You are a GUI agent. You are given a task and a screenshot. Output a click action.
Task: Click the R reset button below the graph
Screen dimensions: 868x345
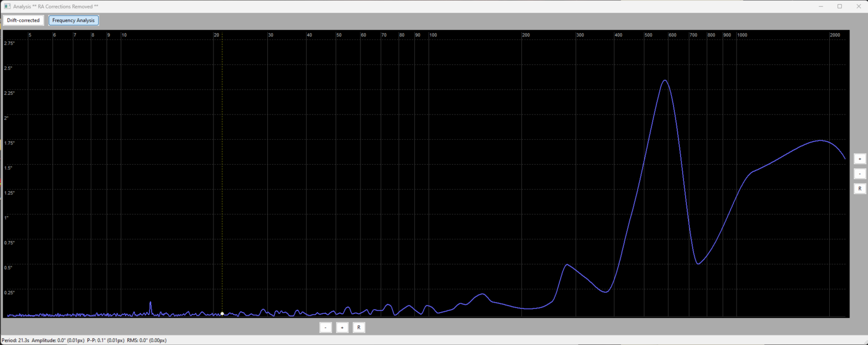[359, 327]
